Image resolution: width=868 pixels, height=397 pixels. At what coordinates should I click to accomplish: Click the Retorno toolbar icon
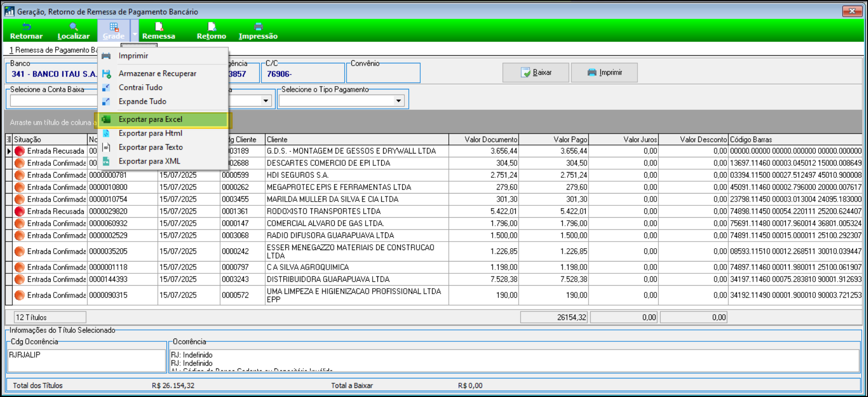coord(212,31)
